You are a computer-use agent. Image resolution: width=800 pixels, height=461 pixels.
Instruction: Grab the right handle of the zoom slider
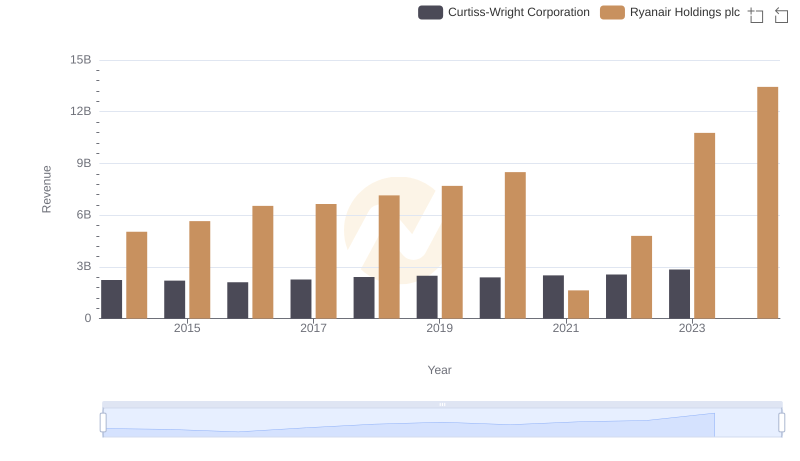pos(781,422)
